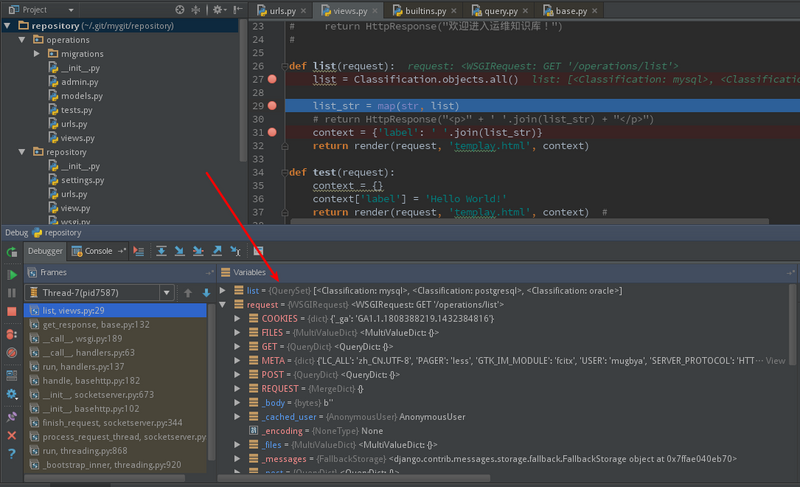Toggle Mute Breakpoints icon
The image size is (800, 487).
click(12, 352)
